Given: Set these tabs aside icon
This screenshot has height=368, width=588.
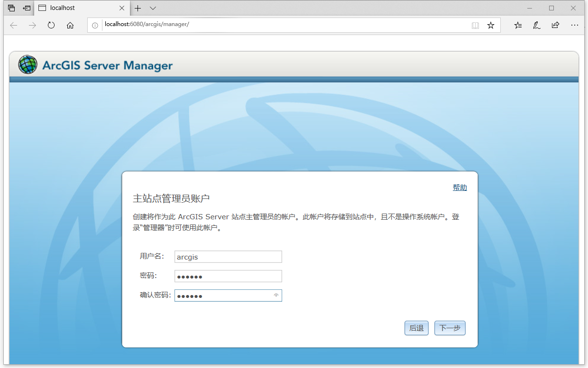Looking at the screenshot, I should click(x=27, y=8).
